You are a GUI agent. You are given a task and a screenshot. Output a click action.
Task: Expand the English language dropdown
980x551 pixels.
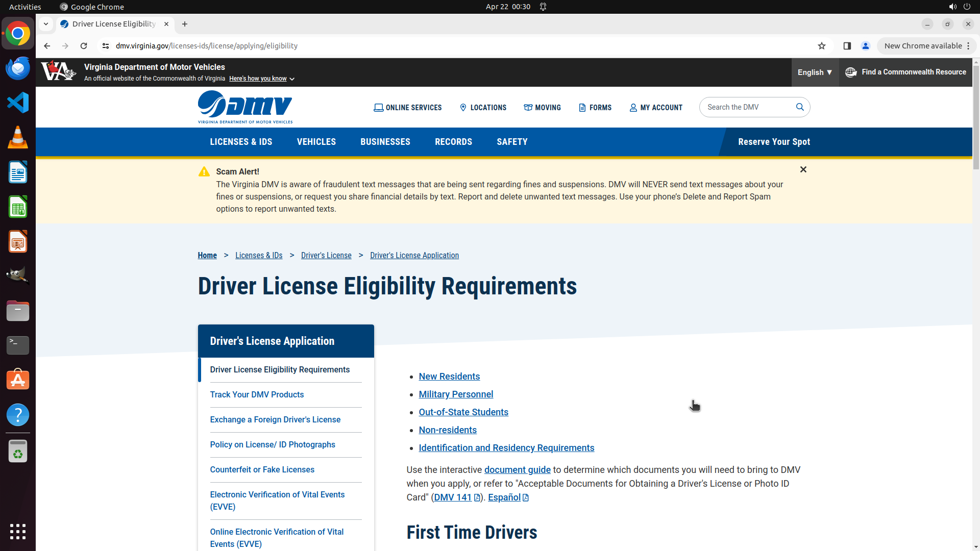[x=815, y=72]
